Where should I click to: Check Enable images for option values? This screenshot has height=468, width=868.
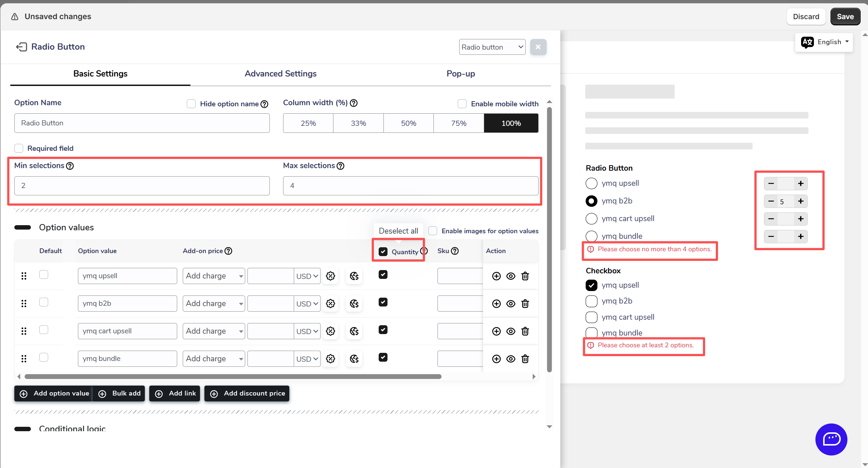pyautogui.click(x=433, y=231)
